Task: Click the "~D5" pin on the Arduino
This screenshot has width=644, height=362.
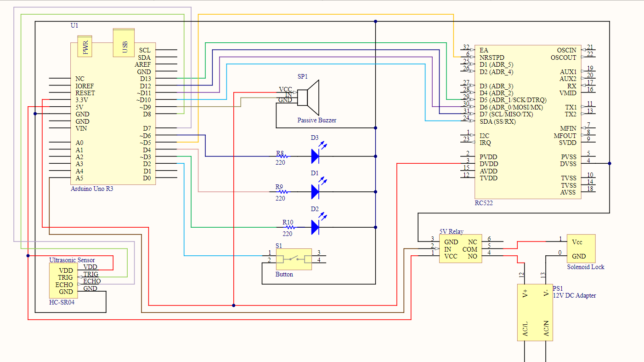Action: 145,143
